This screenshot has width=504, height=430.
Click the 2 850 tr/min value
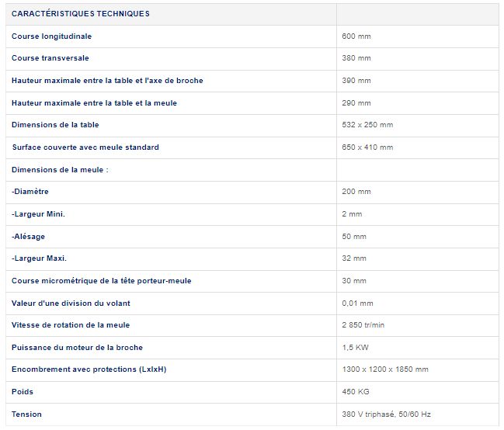(x=363, y=325)
